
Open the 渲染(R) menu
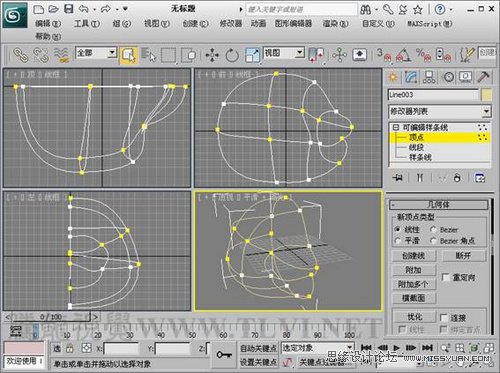[x=335, y=23]
